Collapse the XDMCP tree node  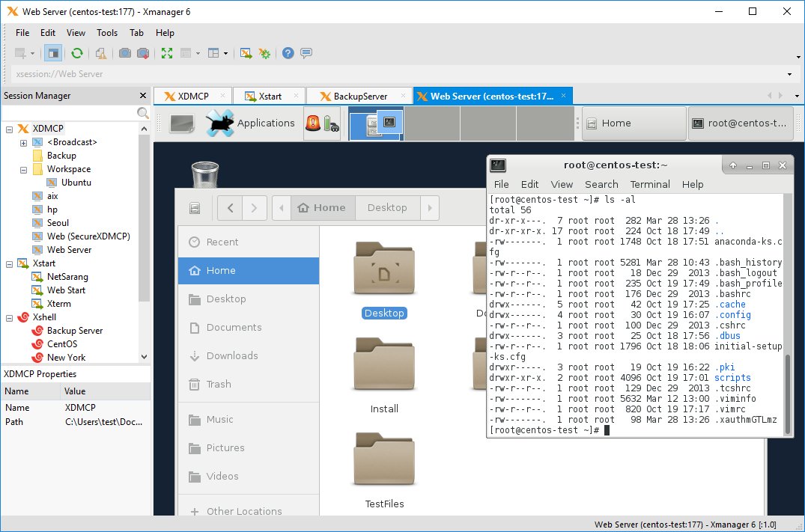click(8, 128)
